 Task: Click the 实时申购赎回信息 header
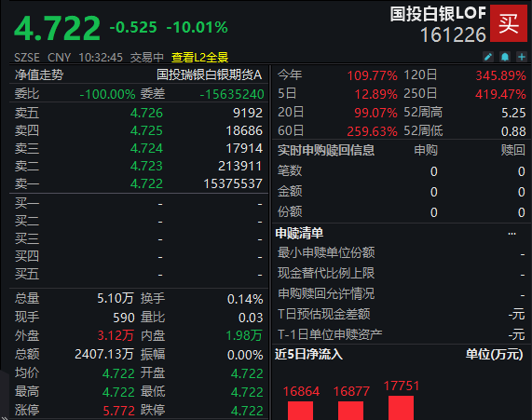click(326, 150)
